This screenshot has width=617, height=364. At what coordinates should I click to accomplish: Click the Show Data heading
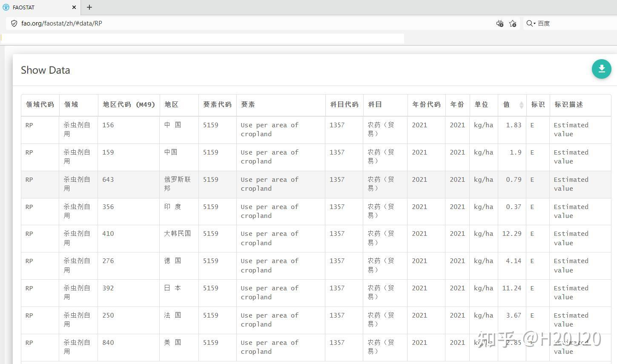pyautogui.click(x=46, y=70)
